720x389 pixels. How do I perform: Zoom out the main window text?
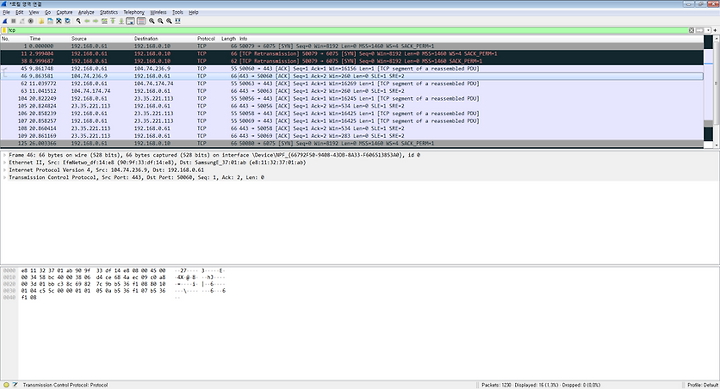coord(160,21)
